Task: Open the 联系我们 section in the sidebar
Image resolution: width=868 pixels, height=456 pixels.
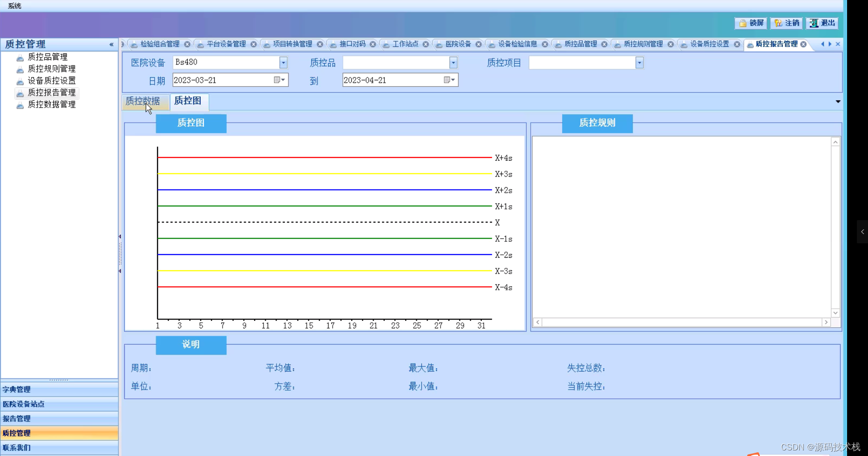Action: 17,448
